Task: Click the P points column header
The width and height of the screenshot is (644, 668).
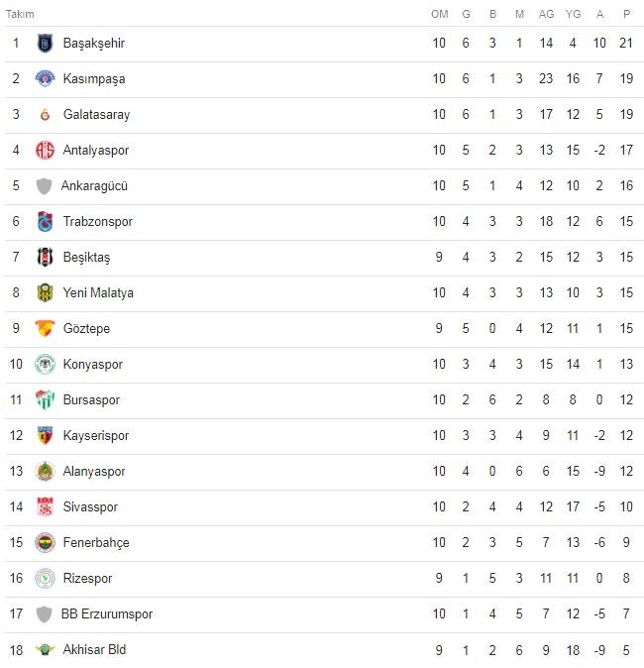Action: tap(626, 14)
